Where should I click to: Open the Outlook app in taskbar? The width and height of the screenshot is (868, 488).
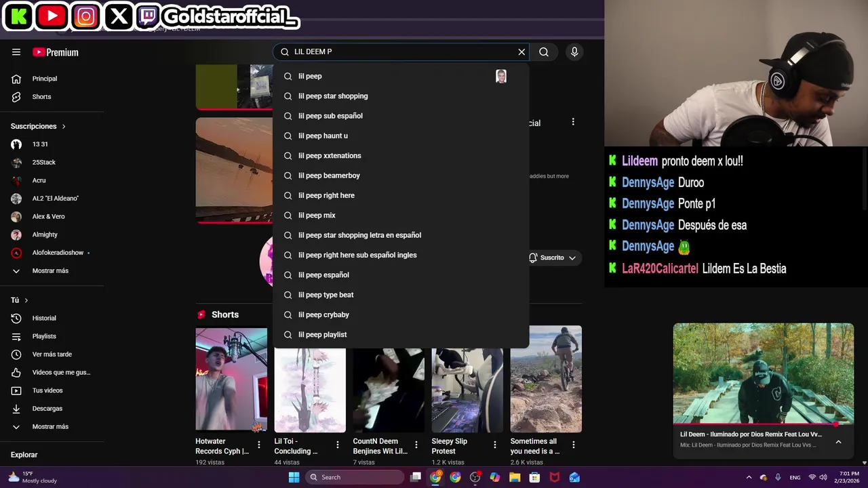tap(574, 477)
